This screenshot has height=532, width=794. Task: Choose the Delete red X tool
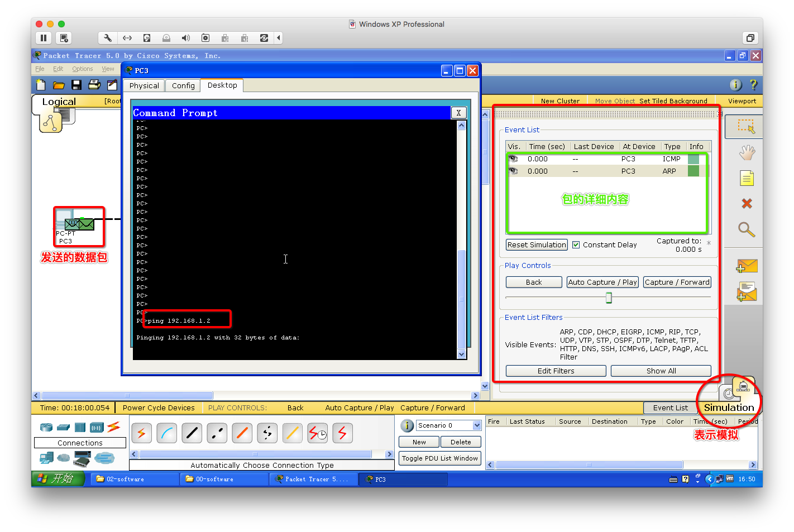click(x=747, y=204)
